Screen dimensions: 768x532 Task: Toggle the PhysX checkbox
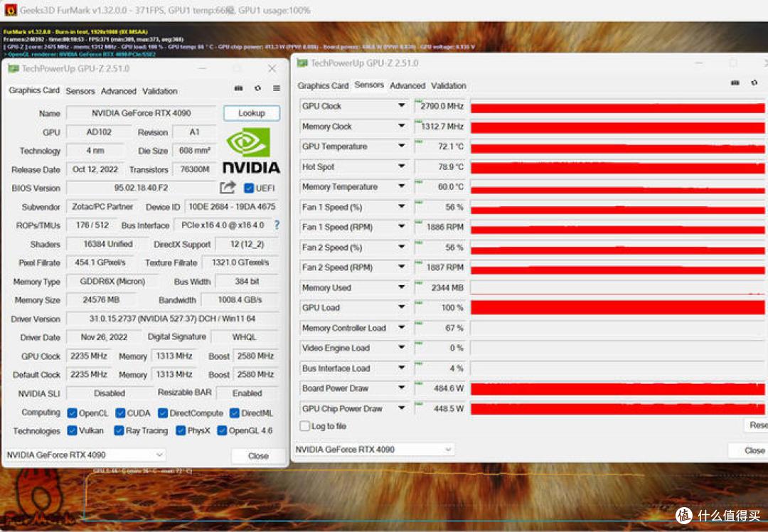pyautogui.click(x=180, y=430)
